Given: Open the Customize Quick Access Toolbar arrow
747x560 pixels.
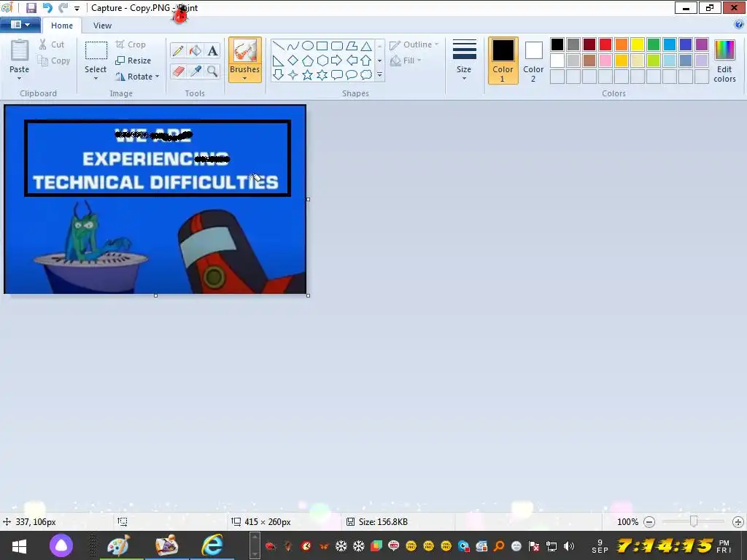Looking at the screenshot, I should [x=77, y=9].
